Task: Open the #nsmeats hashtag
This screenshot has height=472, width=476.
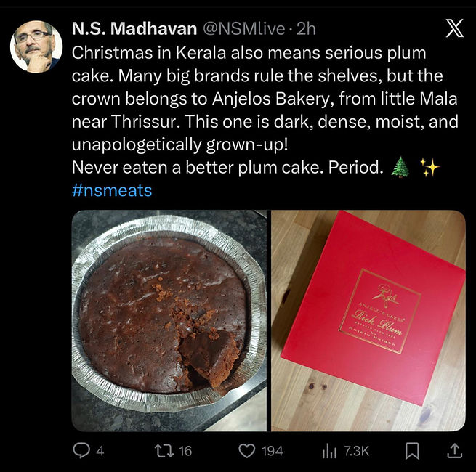Action: [112, 190]
